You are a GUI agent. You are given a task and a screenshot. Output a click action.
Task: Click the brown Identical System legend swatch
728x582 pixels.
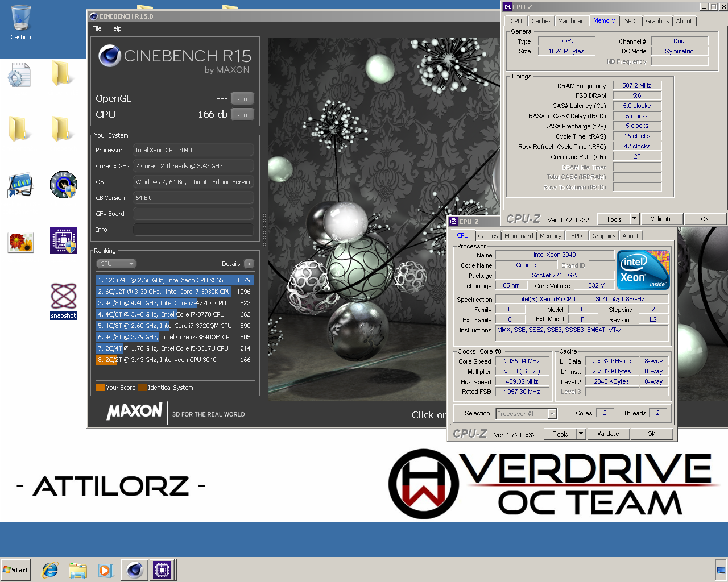pyautogui.click(x=143, y=388)
